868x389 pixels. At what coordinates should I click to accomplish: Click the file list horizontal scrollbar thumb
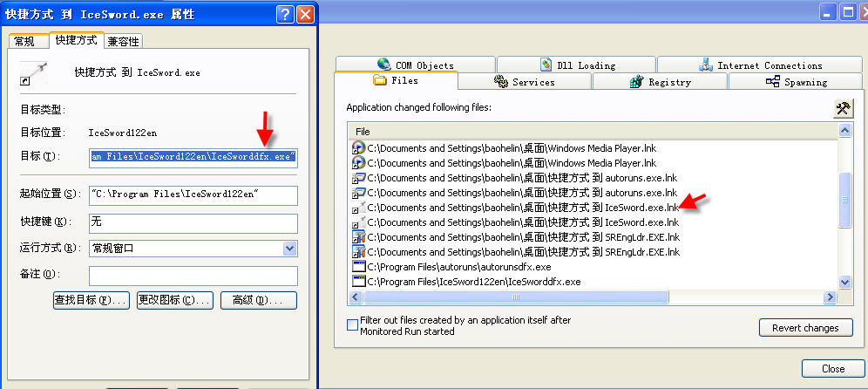click(x=516, y=297)
